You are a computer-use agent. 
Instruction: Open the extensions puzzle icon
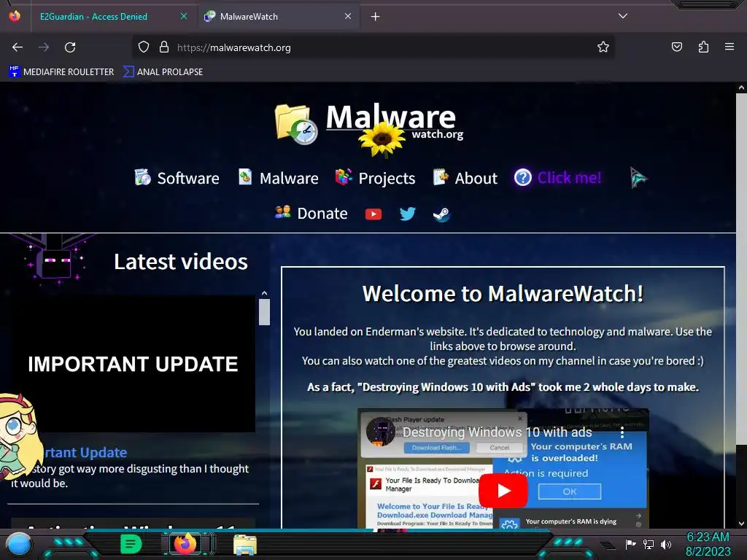[703, 47]
